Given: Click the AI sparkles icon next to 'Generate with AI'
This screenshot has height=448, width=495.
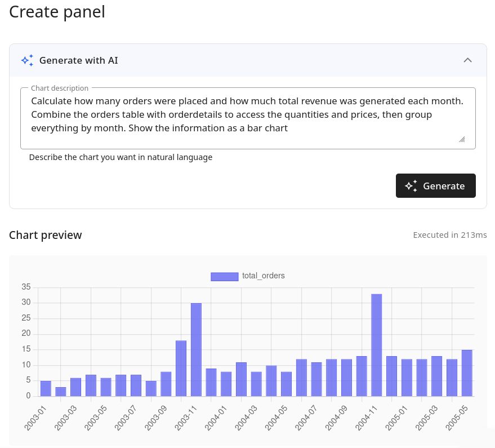Looking at the screenshot, I should pyautogui.click(x=27, y=60).
